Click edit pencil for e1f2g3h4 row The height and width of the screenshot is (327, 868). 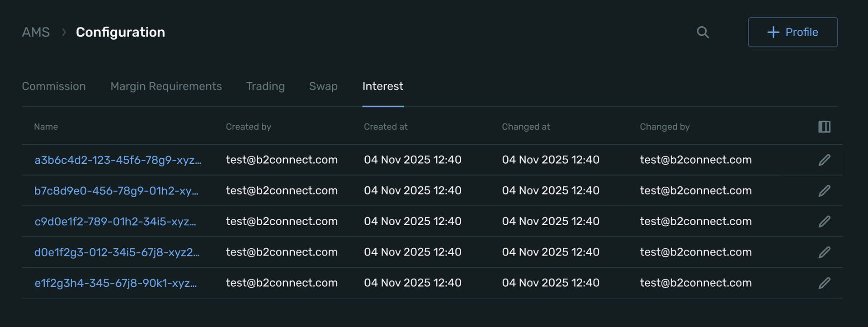click(x=824, y=283)
